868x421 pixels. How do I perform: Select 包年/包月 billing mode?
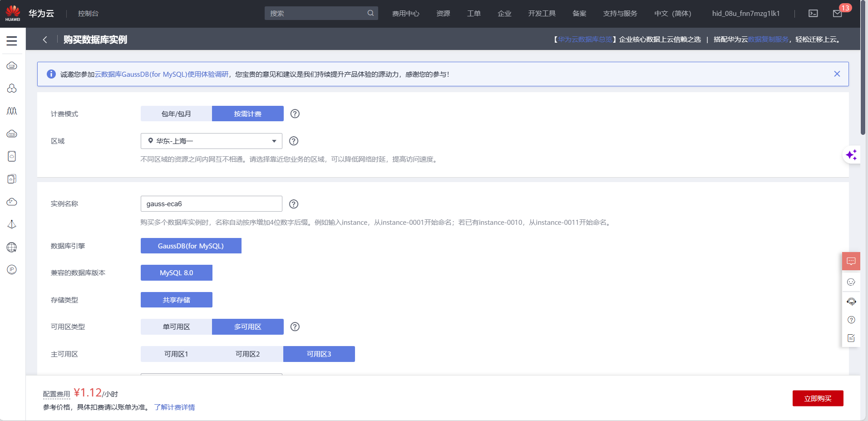(x=176, y=114)
